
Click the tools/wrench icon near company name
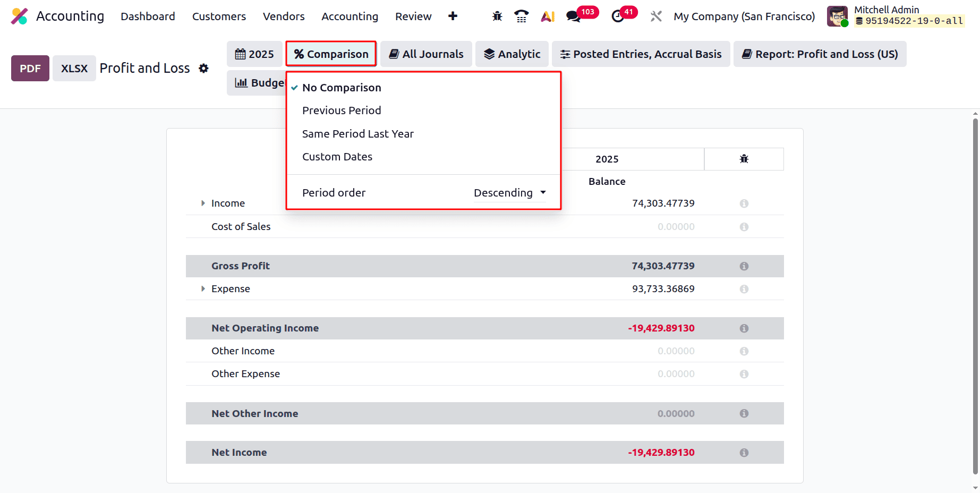655,16
